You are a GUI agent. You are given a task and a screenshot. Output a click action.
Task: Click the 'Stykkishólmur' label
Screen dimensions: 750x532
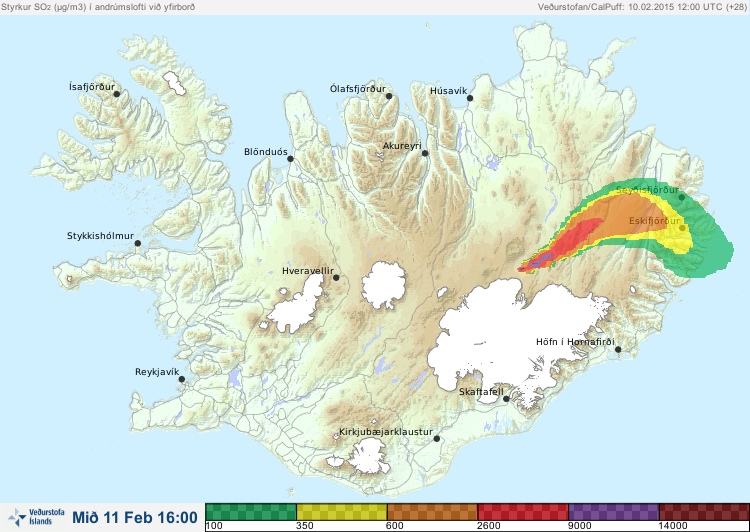(x=100, y=236)
